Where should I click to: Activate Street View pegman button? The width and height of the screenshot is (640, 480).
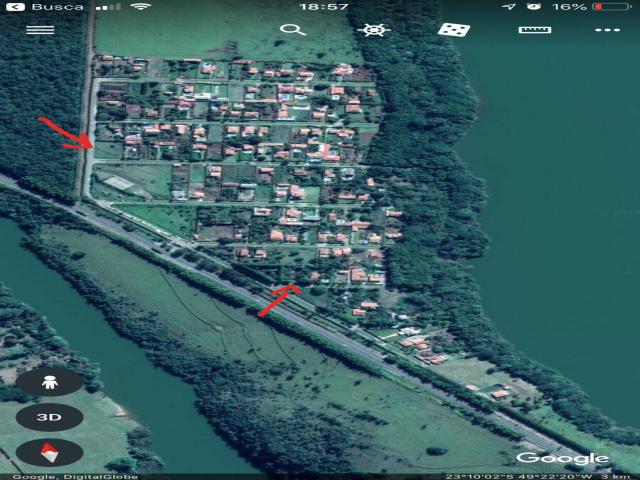(49, 381)
